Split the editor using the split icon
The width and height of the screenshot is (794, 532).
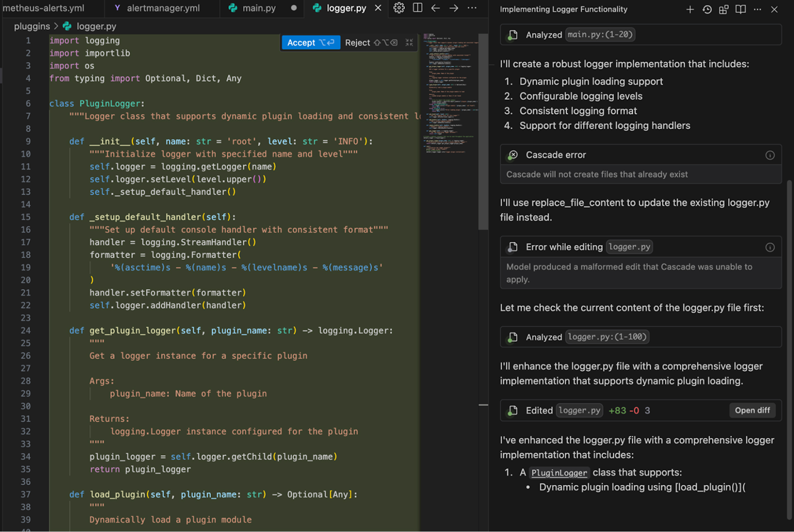click(x=417, y=8)
